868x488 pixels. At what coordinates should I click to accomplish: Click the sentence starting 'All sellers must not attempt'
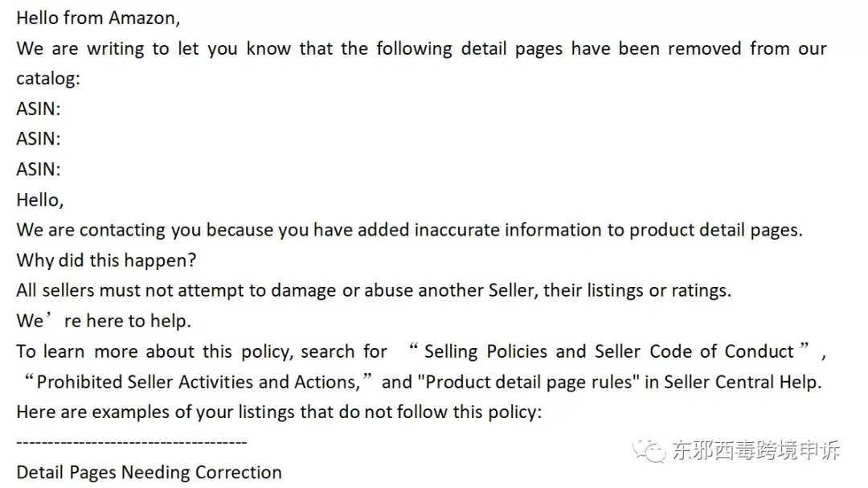pos(374,291)
